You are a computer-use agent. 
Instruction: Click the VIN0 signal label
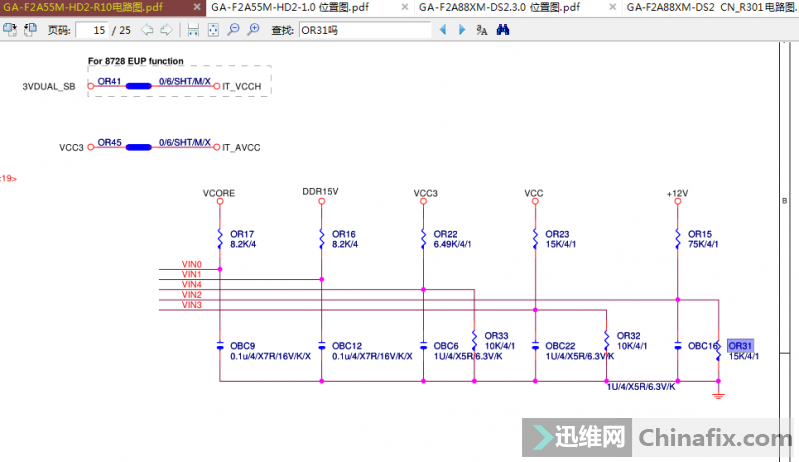click(x=192, y=264)
